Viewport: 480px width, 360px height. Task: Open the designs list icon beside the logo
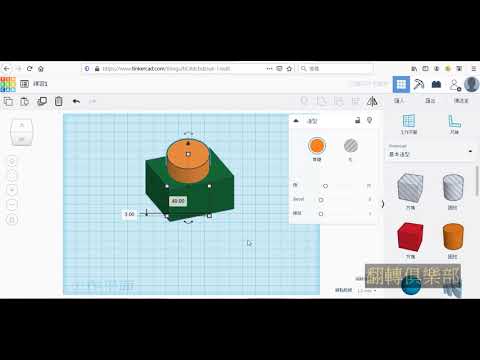[x=24, y=84]
